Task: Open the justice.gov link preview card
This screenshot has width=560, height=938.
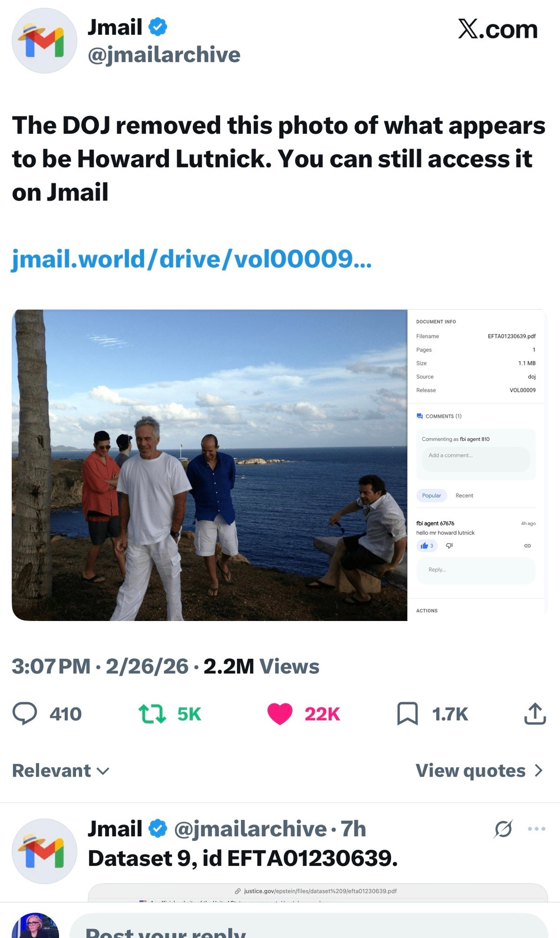Action: (x=318, y=892)
